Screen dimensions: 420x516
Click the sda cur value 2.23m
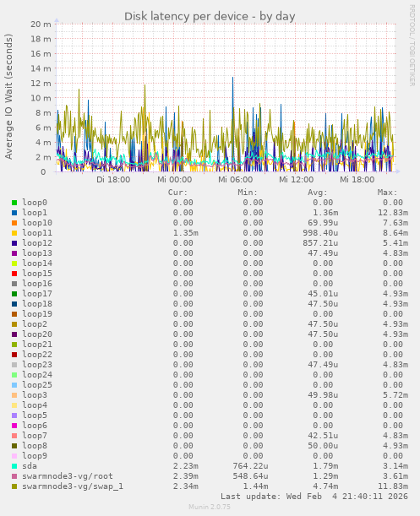click(x=186, y=466)
